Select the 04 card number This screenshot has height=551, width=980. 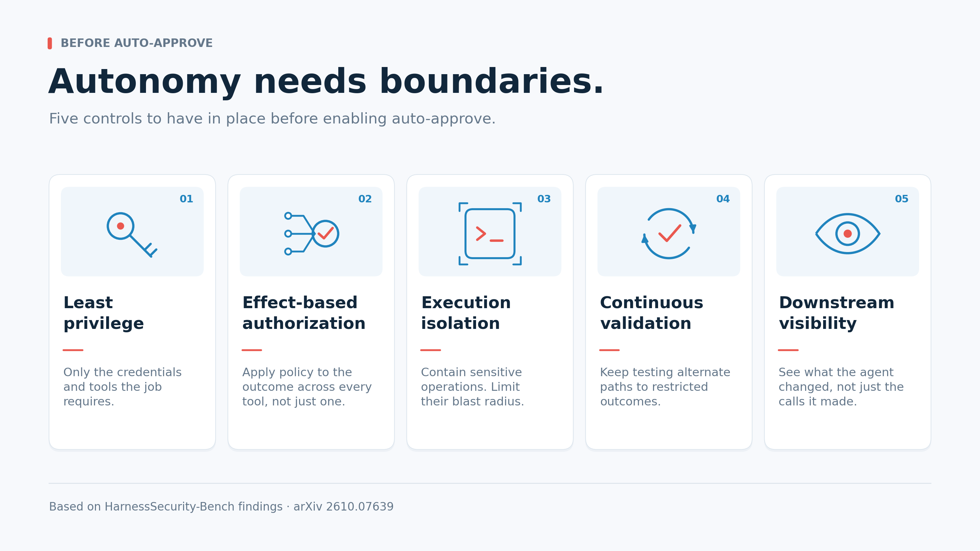(723, 199)
